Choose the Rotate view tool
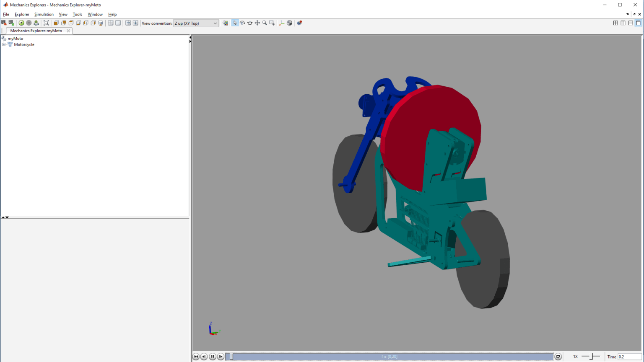 click(x=242, y=23)
